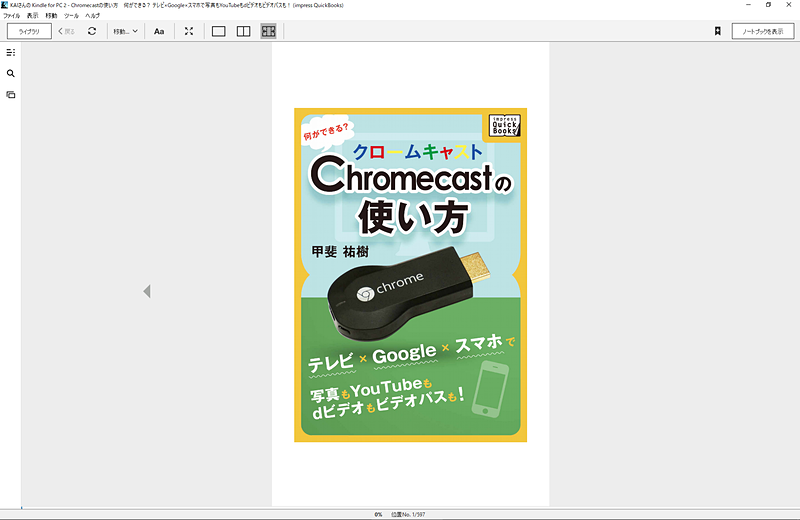Viewport: 800px width, 520px height.
Task: Open the 表示 menu
Action: [x=32, y=16]
